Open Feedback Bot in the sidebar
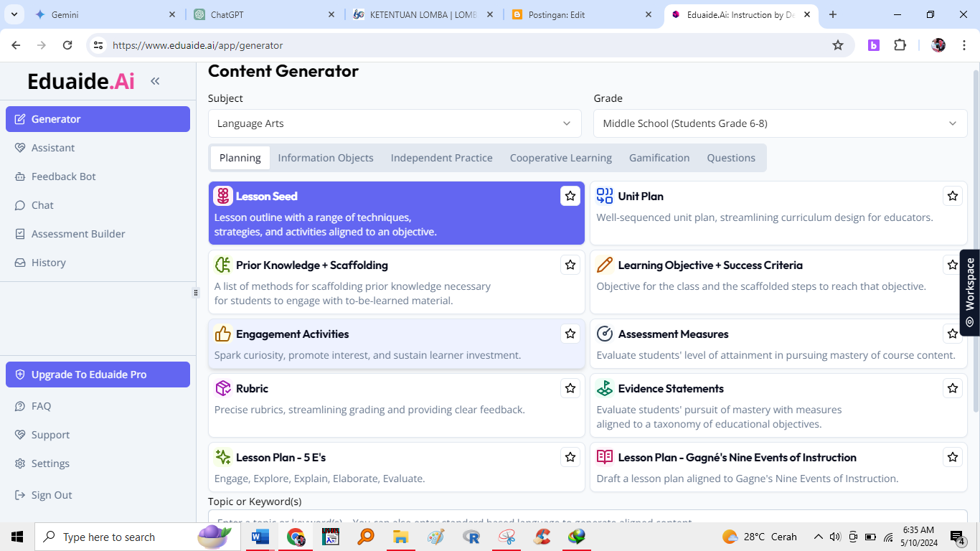 (x=98, y=176)
